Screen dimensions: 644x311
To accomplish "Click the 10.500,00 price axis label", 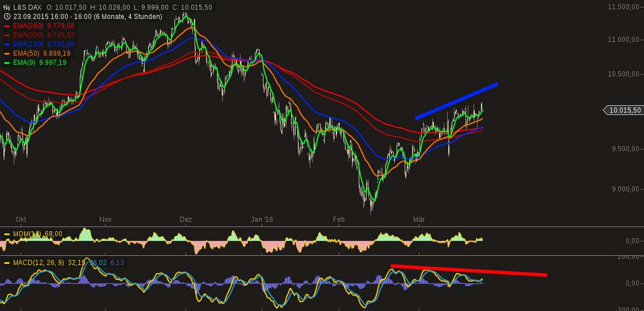I will coord(624,74).
